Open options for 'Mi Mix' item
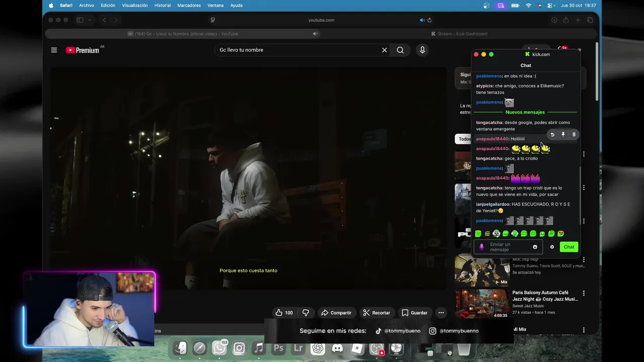 coord(584,330)
